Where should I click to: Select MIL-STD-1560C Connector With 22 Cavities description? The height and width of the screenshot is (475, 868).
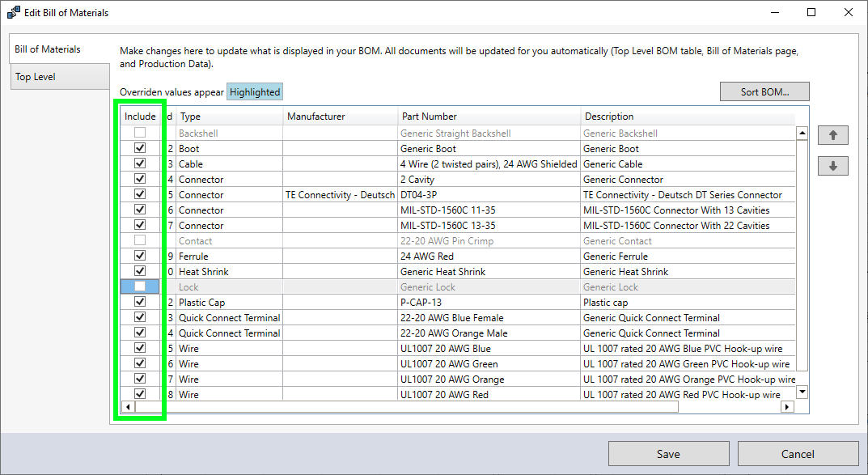click(x=688, y=225)
